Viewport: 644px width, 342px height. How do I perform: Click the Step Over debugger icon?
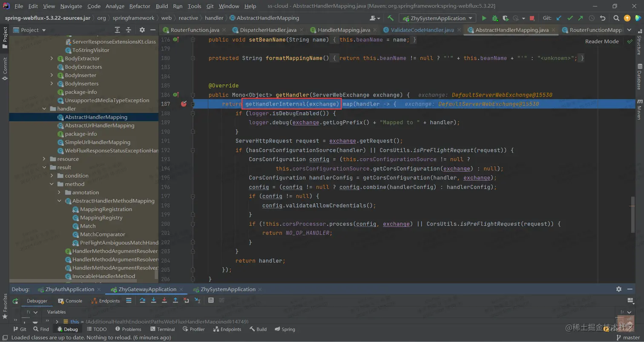pyautogui.click(x=143, y=301)
